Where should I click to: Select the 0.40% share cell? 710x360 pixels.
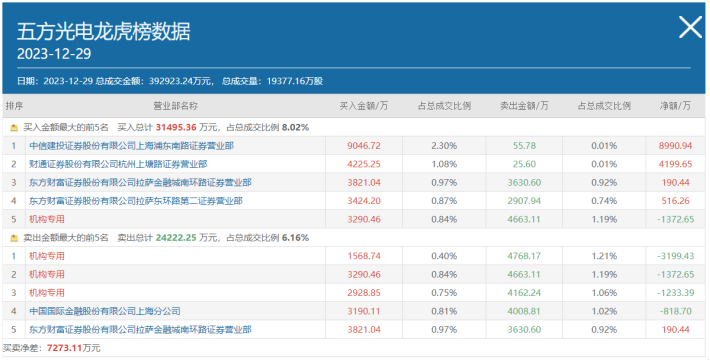(444, 256)
